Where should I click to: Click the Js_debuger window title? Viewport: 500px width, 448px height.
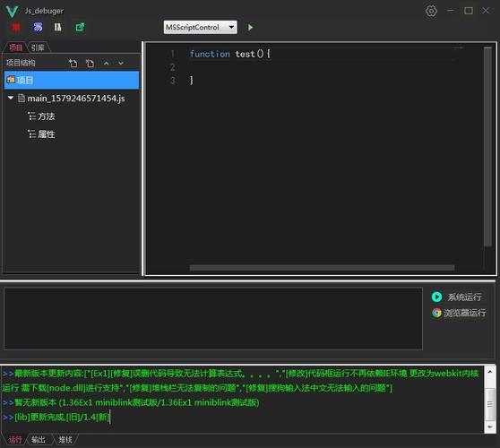[44, 11]
